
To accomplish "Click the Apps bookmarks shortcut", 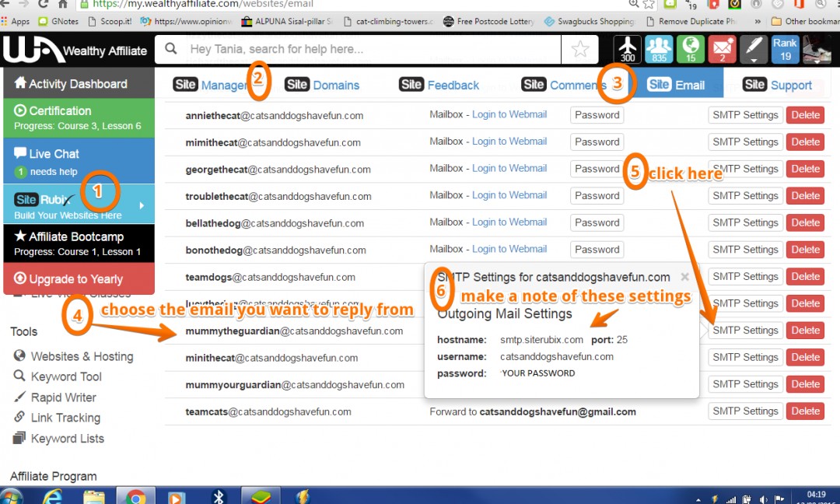I will click(16, 22).
